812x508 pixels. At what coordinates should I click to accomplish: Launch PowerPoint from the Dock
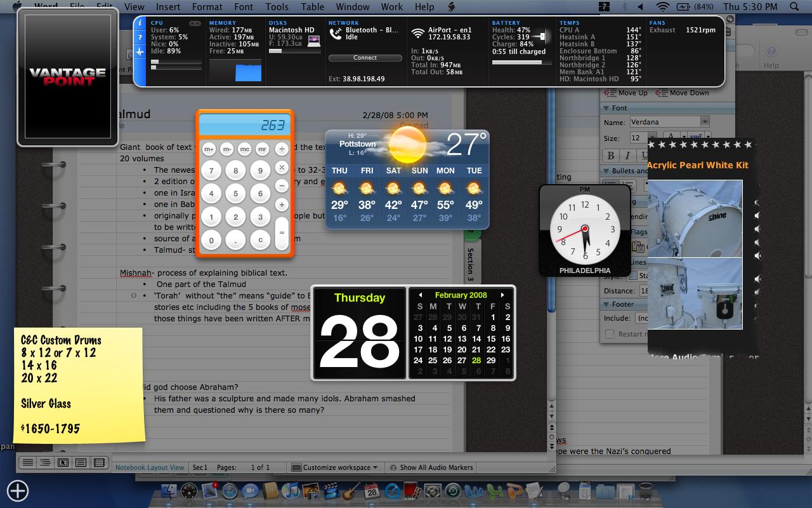coord(514,491)
